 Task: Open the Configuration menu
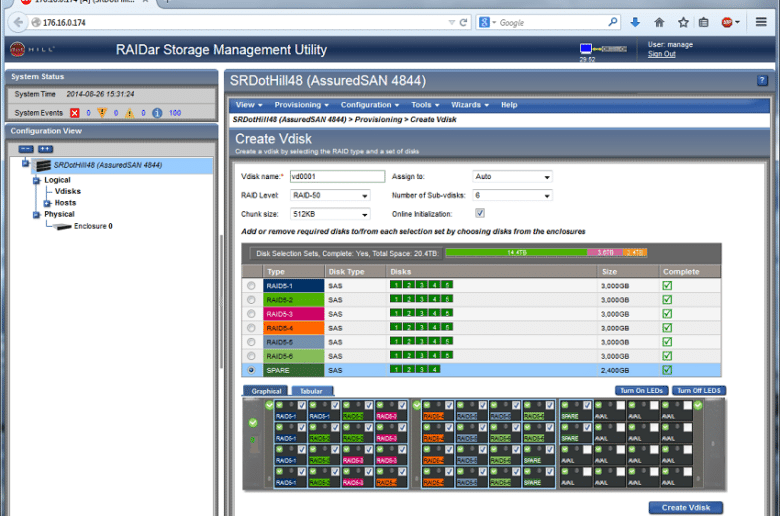(x=370, y=105)
